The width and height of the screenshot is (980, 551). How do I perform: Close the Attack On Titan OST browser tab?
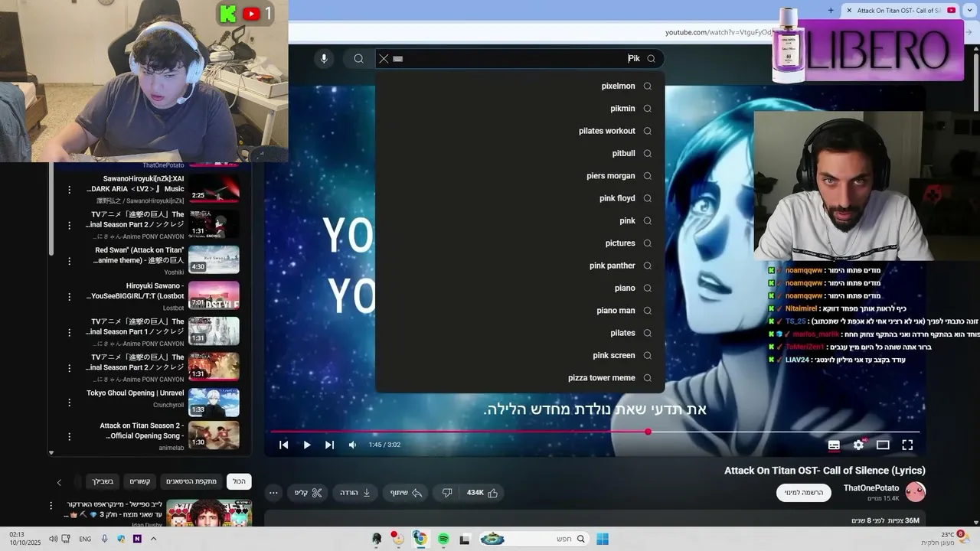click(849, 10)
